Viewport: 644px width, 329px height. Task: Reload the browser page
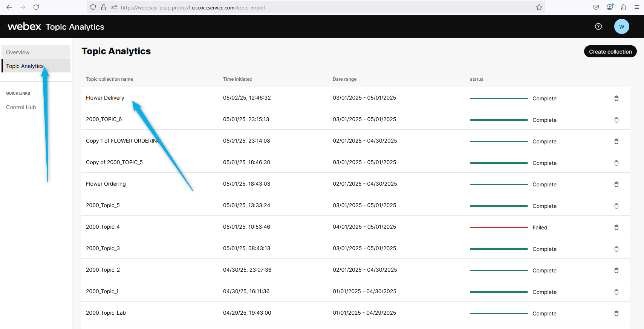click(36, 7)
